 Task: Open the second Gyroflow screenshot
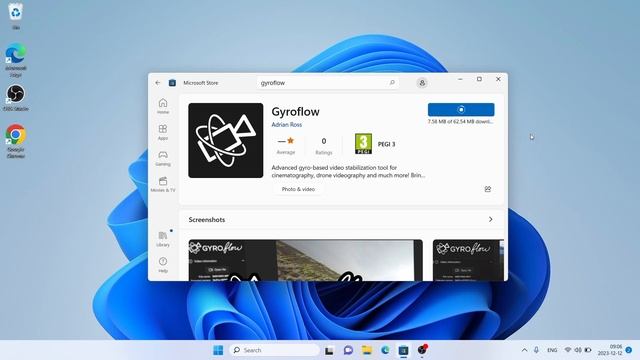pos(469,260)
